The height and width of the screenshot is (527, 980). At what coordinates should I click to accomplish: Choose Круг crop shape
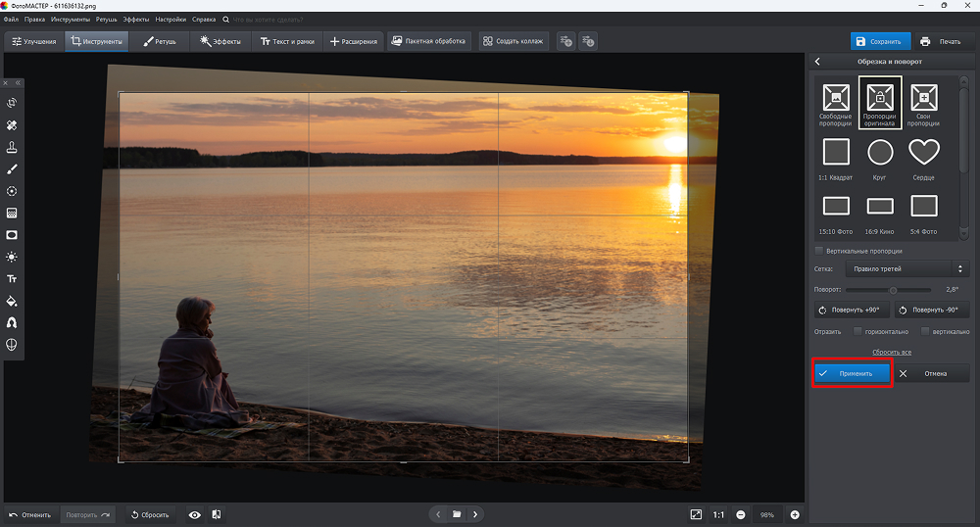pyautogui.click(x=880, y=160)
